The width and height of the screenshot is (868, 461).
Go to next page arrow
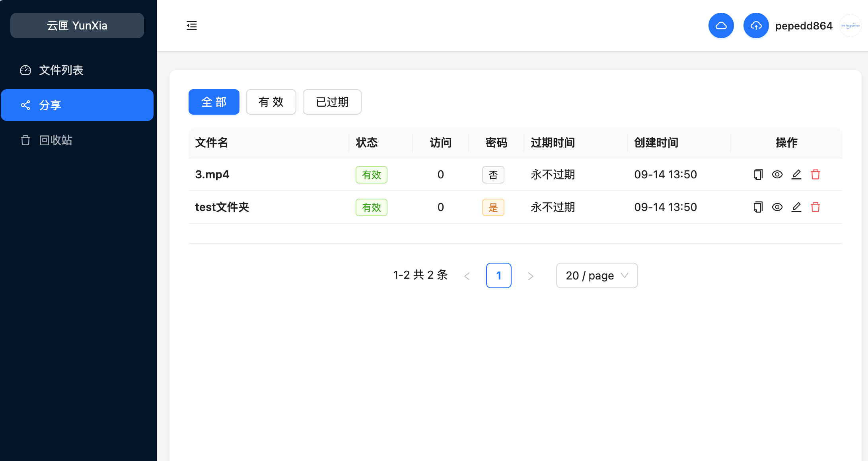point(530,276)
